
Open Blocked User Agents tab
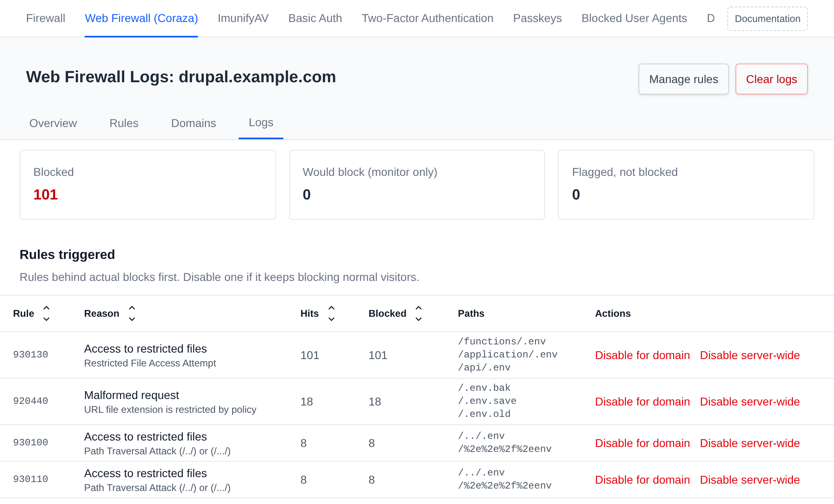click(x=634, y=18)
